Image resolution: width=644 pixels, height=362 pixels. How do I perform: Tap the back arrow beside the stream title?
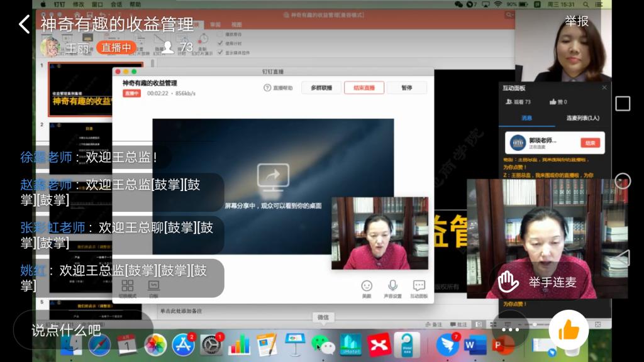pos(24,25)
